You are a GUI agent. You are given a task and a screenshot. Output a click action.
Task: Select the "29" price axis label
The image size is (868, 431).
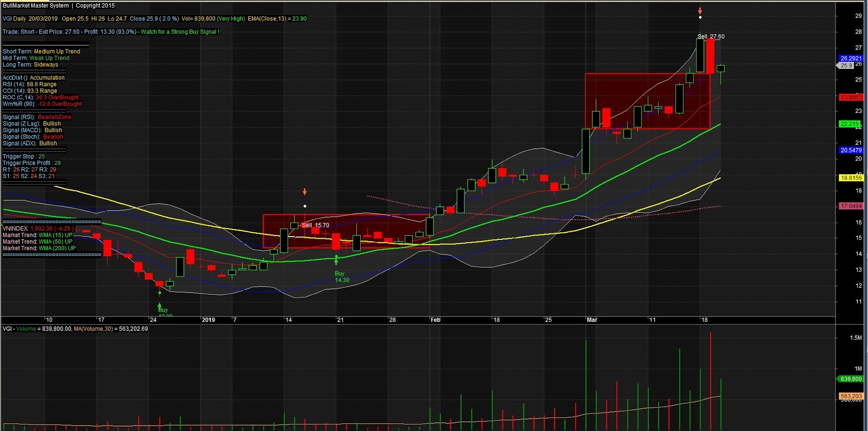point(858,16)
